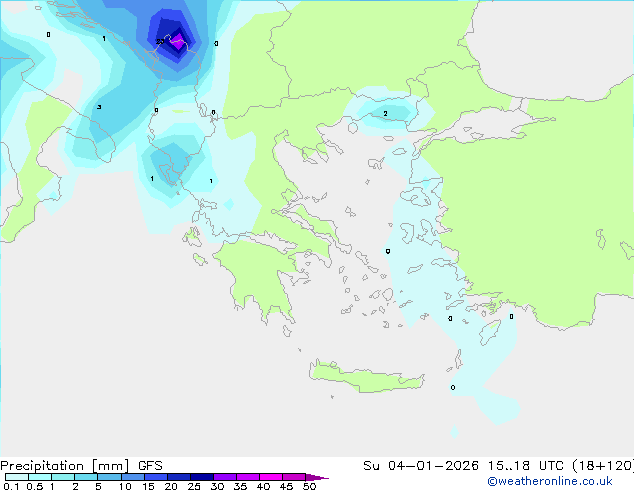The image size is (634, 490).
Task: Pick the 15–20 mm legend swatch
Action: pos(156,477)
